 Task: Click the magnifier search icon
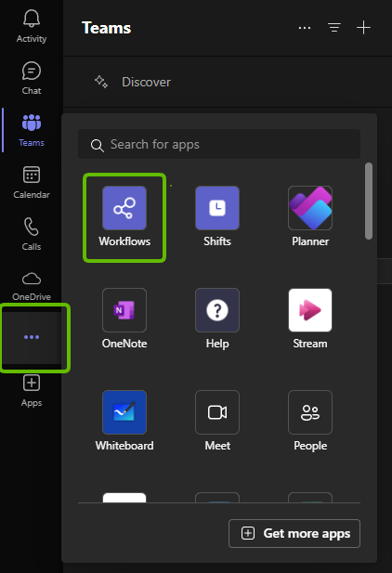pyautogui.click(x=98, y=146)
